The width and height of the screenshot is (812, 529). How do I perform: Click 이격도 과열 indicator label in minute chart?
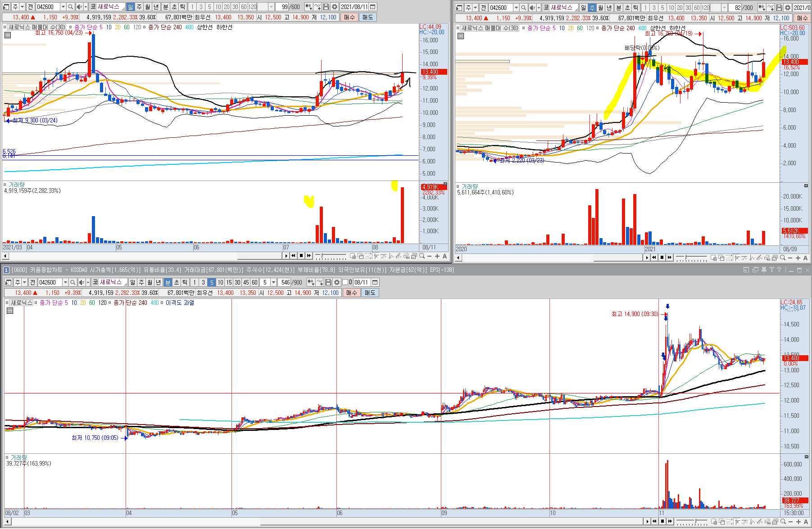click(x=180, y=303)
